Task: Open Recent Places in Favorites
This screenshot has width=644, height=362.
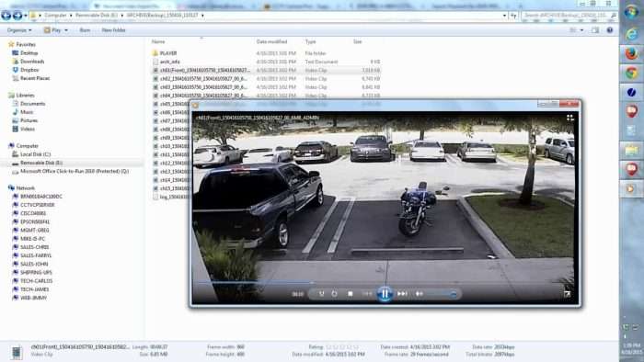Action: click(x=35, y=78)
